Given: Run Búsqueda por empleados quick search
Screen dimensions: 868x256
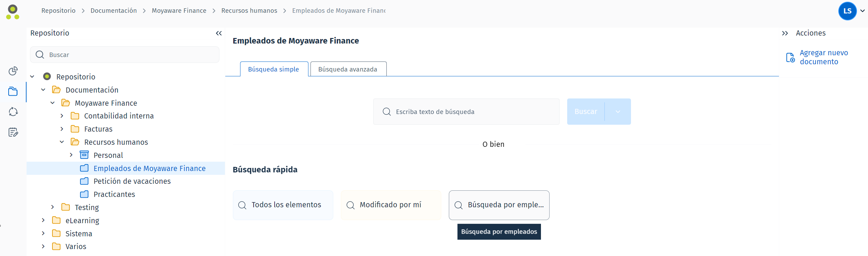Looking at the screenshot, I should point(499,205).
